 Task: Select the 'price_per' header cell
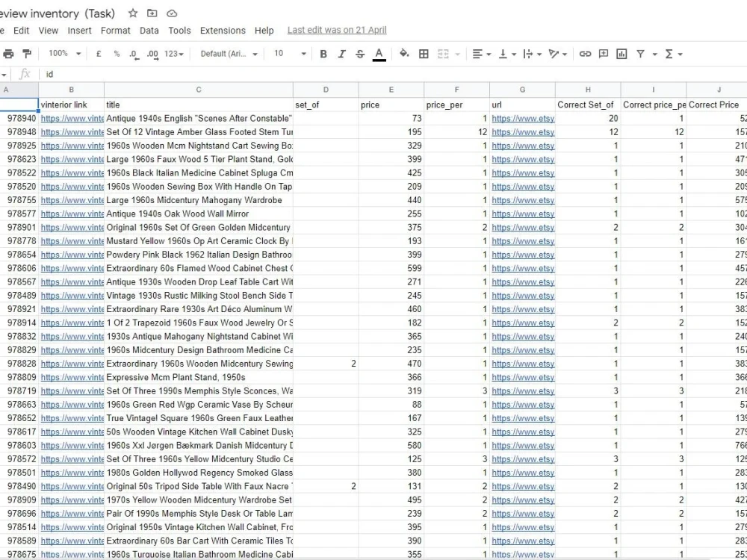point(457,105)
